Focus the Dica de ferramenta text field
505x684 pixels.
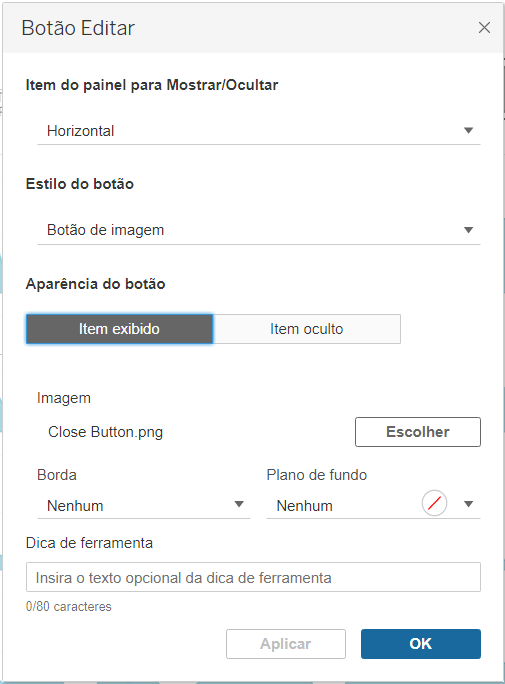click(253, 577)
